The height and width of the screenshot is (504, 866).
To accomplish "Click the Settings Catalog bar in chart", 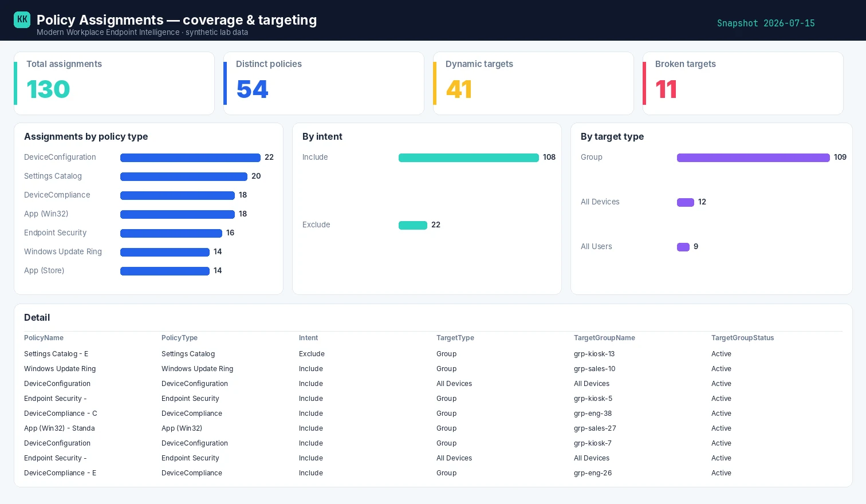I will coord(184,176).
